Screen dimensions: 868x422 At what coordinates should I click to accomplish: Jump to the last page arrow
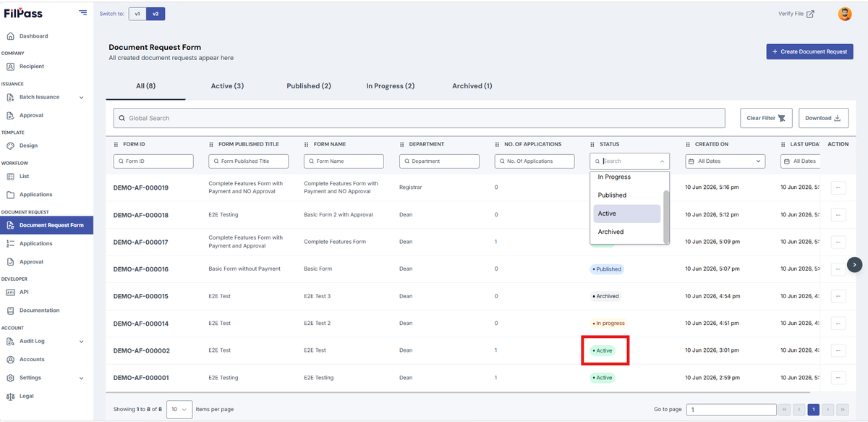pyautogui.click(x=842, y=410)
